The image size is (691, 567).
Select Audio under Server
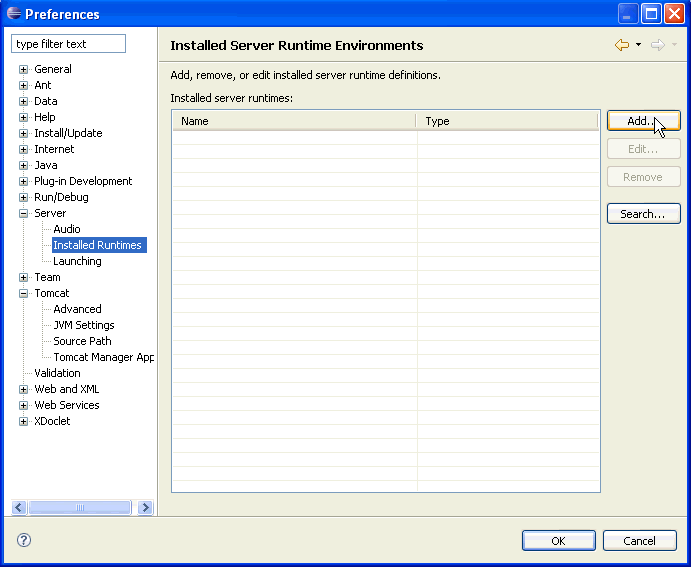pyautogui.click(x=66, y=229)
